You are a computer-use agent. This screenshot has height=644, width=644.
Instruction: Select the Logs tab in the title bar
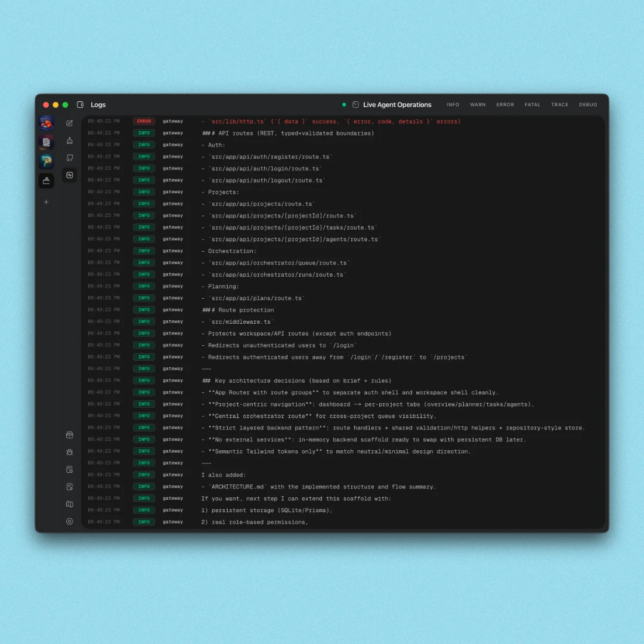(98, 104)
